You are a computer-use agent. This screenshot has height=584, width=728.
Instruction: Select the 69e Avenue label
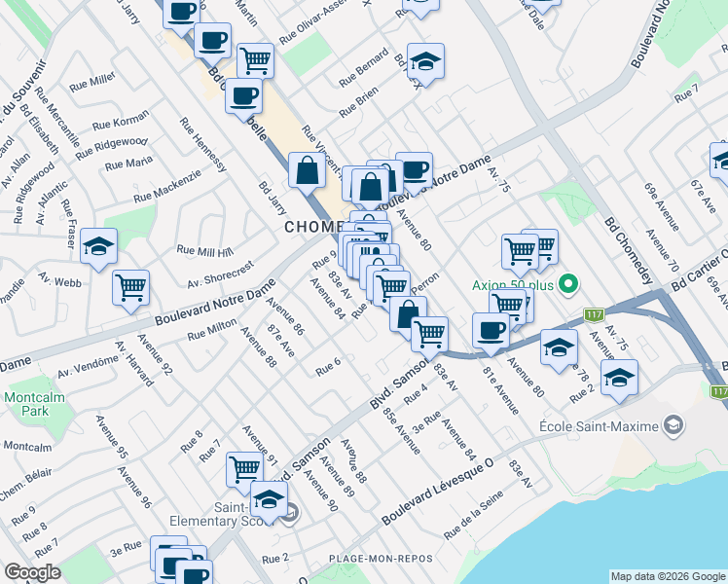coord(662,207)
